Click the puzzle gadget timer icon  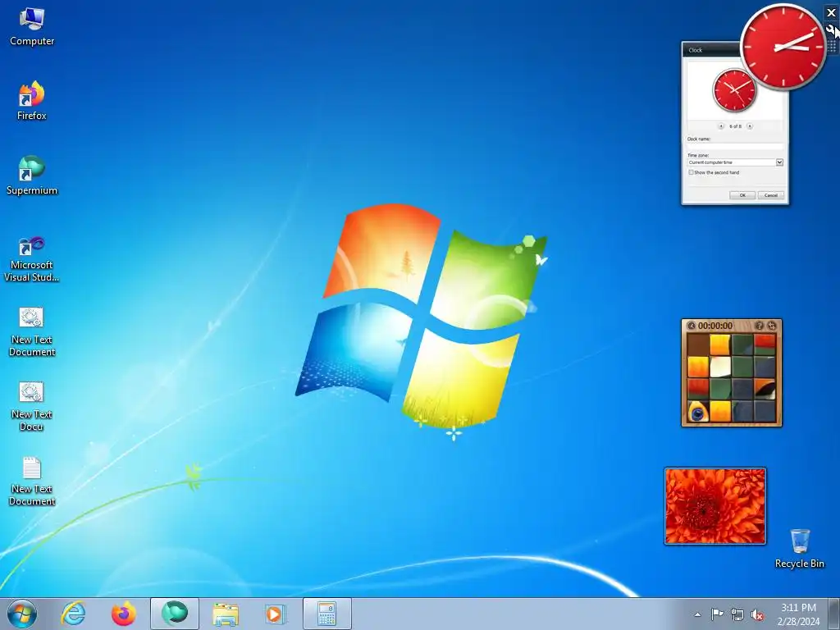click(691, 326)
